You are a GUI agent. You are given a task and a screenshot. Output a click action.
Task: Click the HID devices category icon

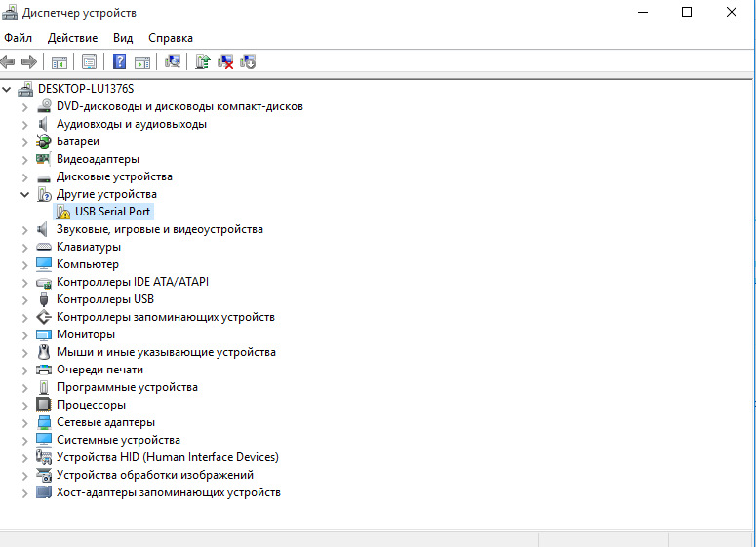click(x=44, y=457)
